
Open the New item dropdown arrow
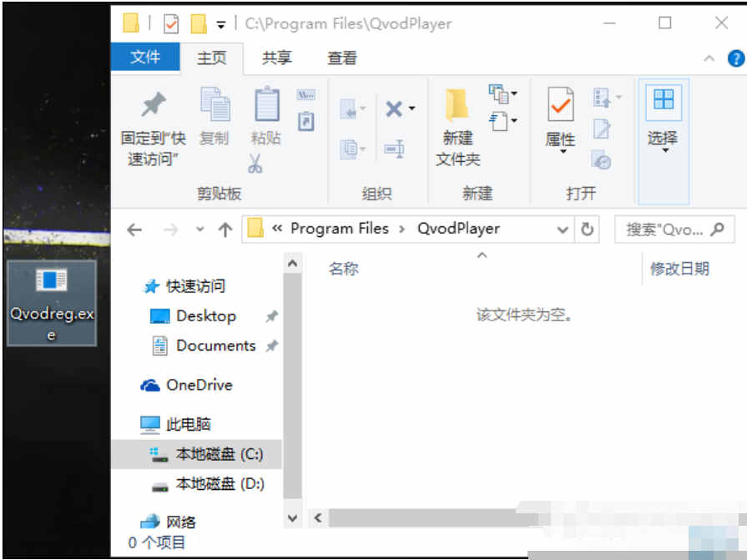click(514, 93)
